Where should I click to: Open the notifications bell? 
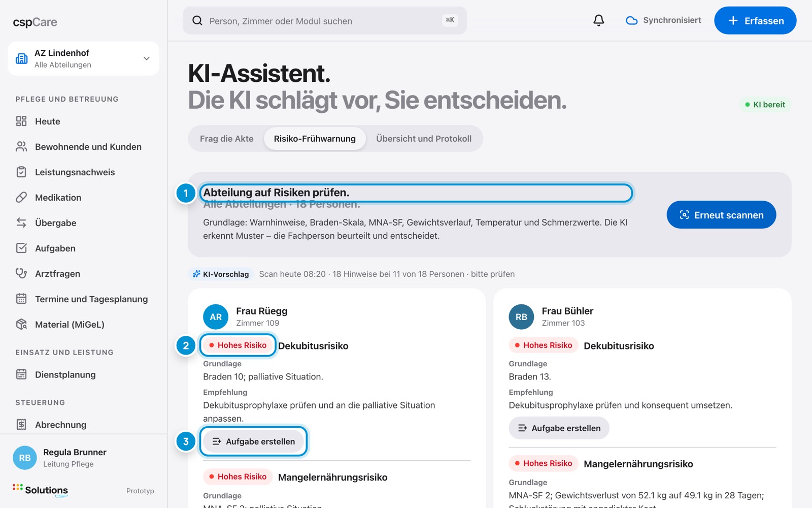(599, 20)
